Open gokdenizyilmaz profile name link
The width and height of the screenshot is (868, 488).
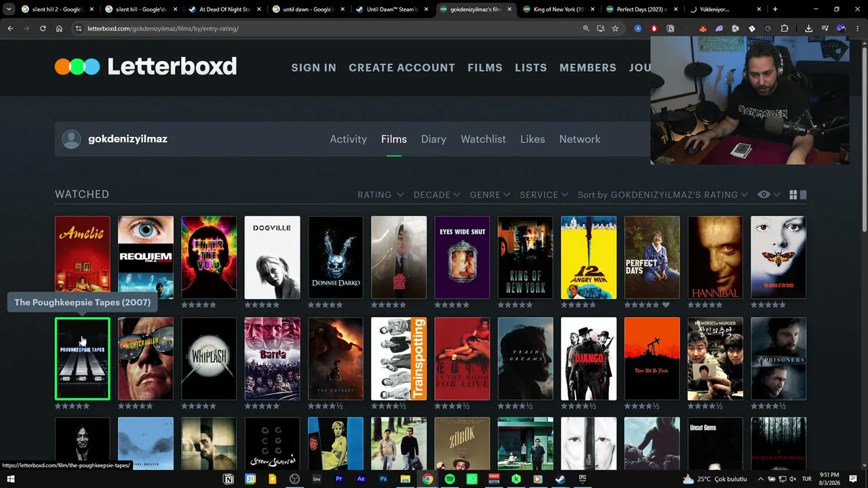coord(127,139)
